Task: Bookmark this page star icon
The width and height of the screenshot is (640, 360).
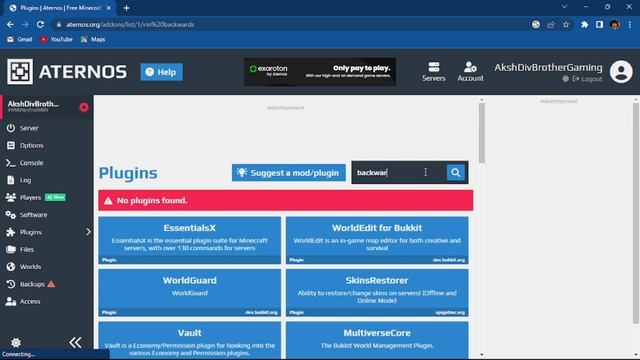Action: (x=566, y=24)
